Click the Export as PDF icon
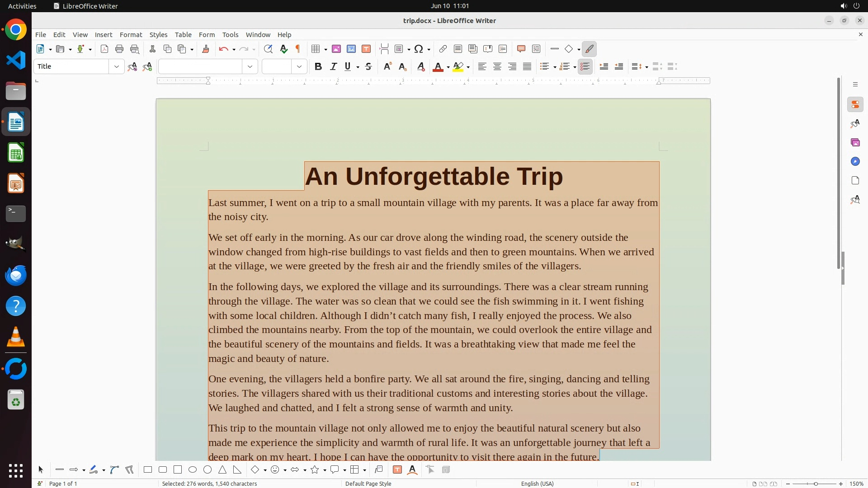This screenshot has height=488, width=868. click(104, 49)
